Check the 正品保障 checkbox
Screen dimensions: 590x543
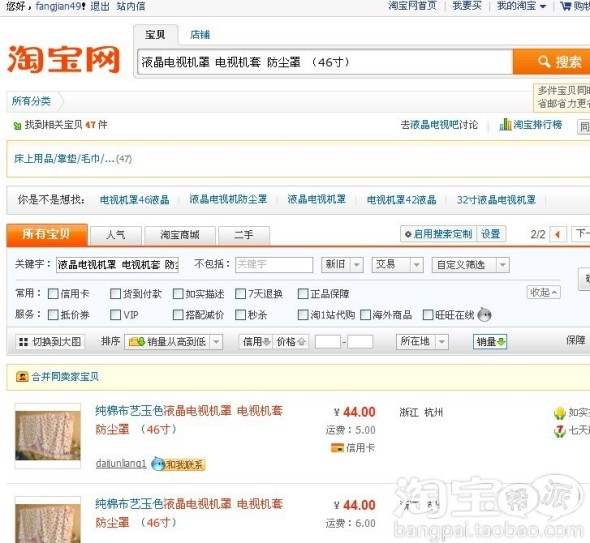click(303, 294)
